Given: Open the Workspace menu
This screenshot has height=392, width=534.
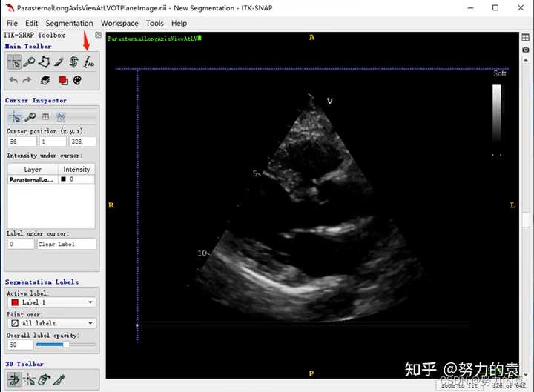Looking at the screenshot, I should tap(119, 24).
